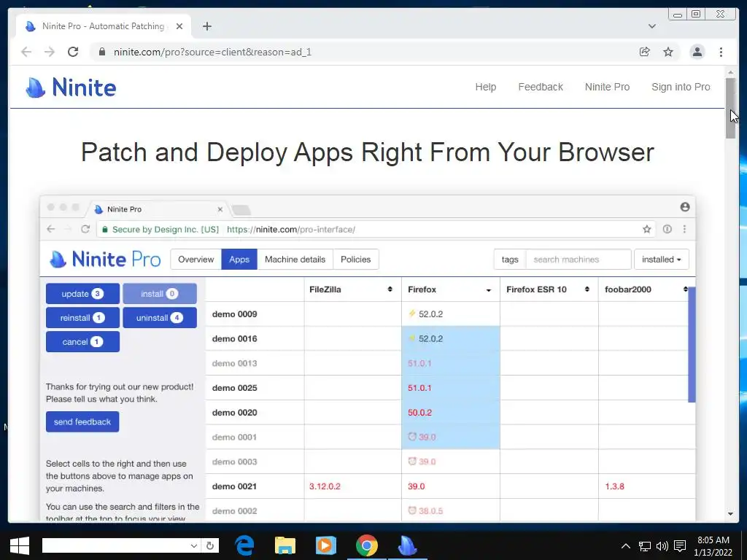Launch Edge from the taskbar
The height and width of the screenshot is (560, 747).
(244, 545)
